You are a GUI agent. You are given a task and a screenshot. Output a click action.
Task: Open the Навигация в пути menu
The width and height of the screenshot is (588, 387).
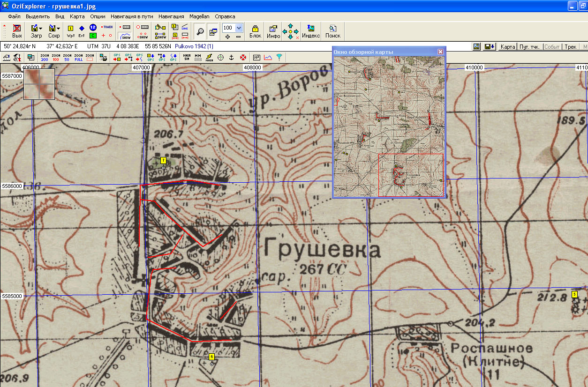pos(132,16)
